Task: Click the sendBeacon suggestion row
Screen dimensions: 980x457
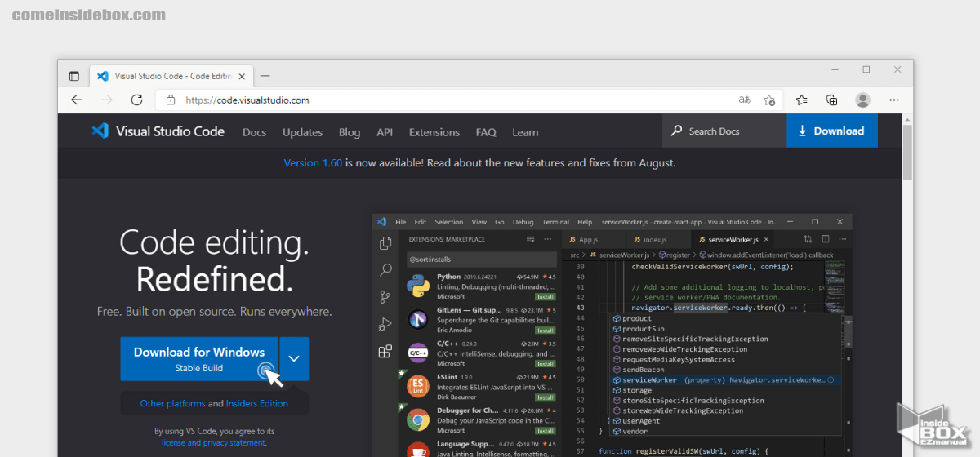Action: pyautogui.click(x=727, y=370)
